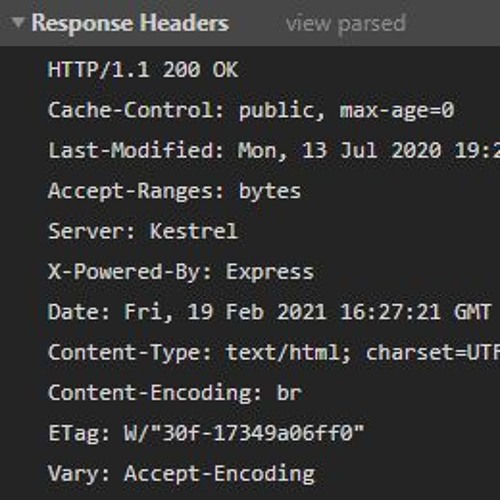
Task: Select the Cache-Control header line
Action: pos(251,111)
